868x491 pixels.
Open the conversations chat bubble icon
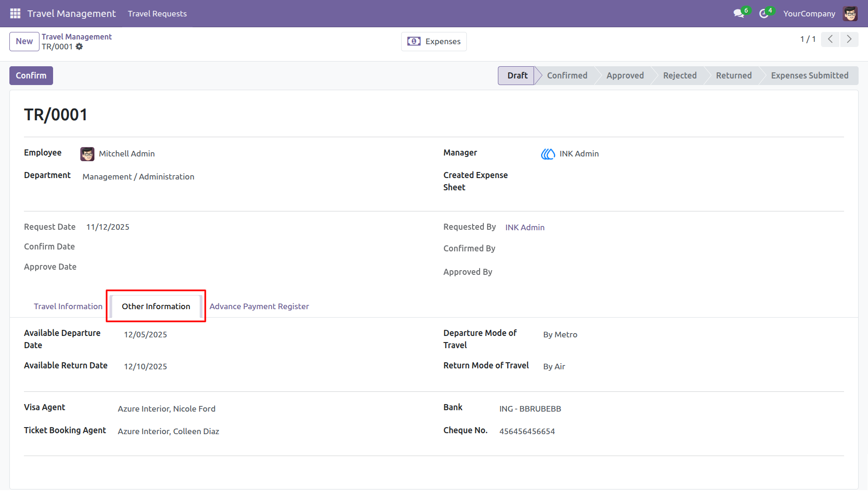[739, 14]
